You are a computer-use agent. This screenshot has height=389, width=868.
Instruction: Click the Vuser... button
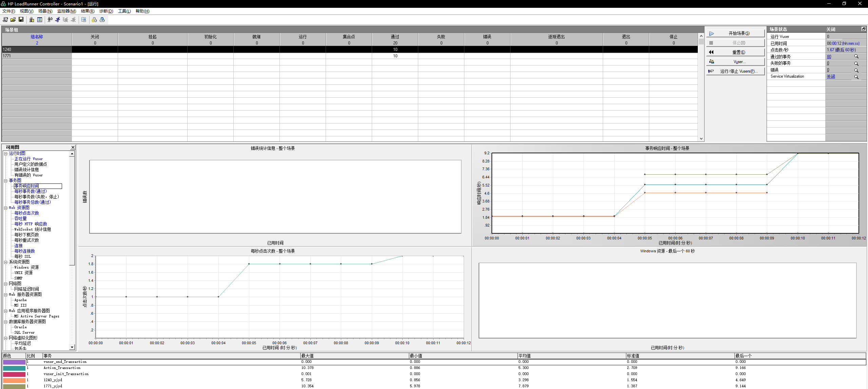[x=735, y=62]
